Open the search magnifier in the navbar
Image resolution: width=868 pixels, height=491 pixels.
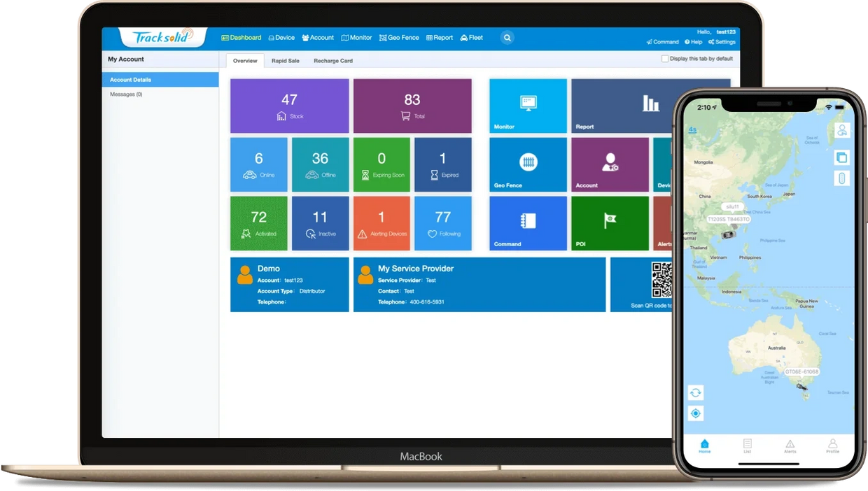pyautogui.click(x=507, y=38)
